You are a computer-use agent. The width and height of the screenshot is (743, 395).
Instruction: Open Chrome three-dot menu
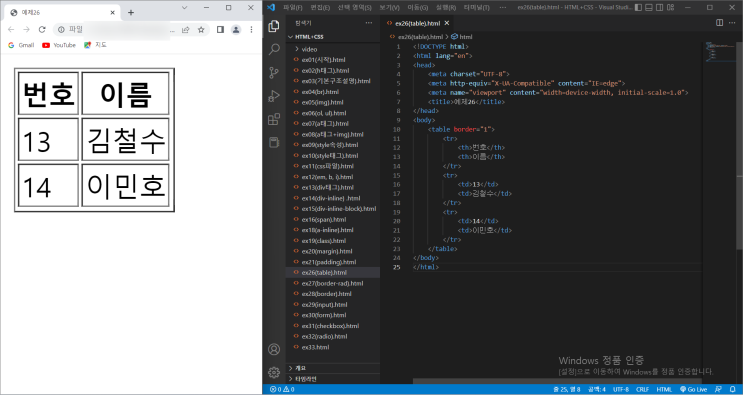tap(251, 29)
